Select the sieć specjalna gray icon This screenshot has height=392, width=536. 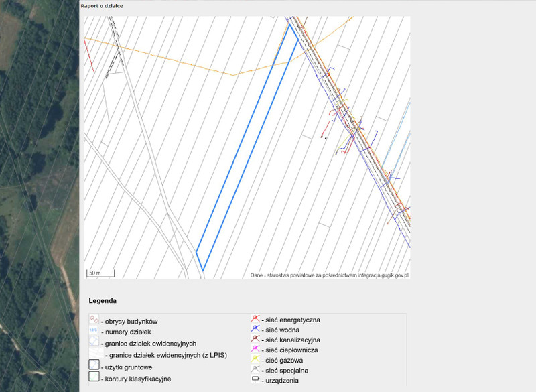255,369
